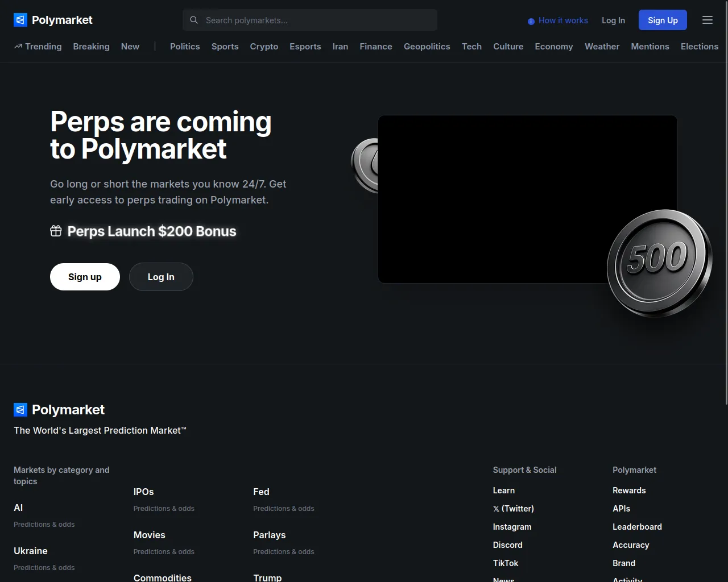Open the Learn support link

point(504,490)
